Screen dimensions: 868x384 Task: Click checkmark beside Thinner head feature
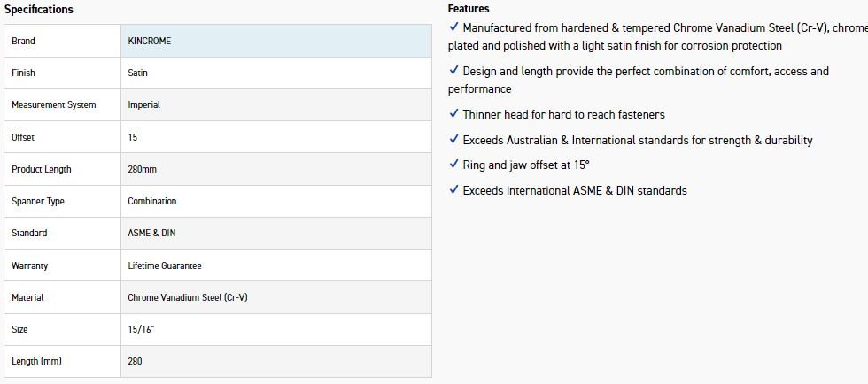(453, 114)
